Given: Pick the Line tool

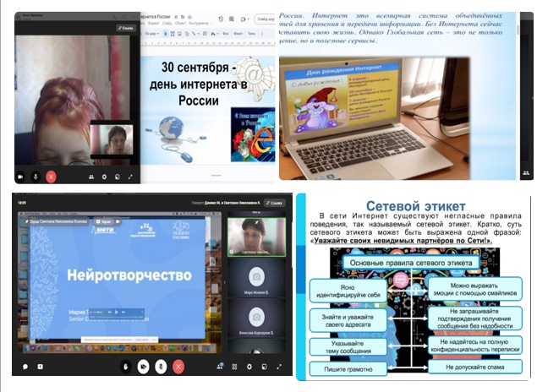Looking at the screenshot, I should click(194, 34).
